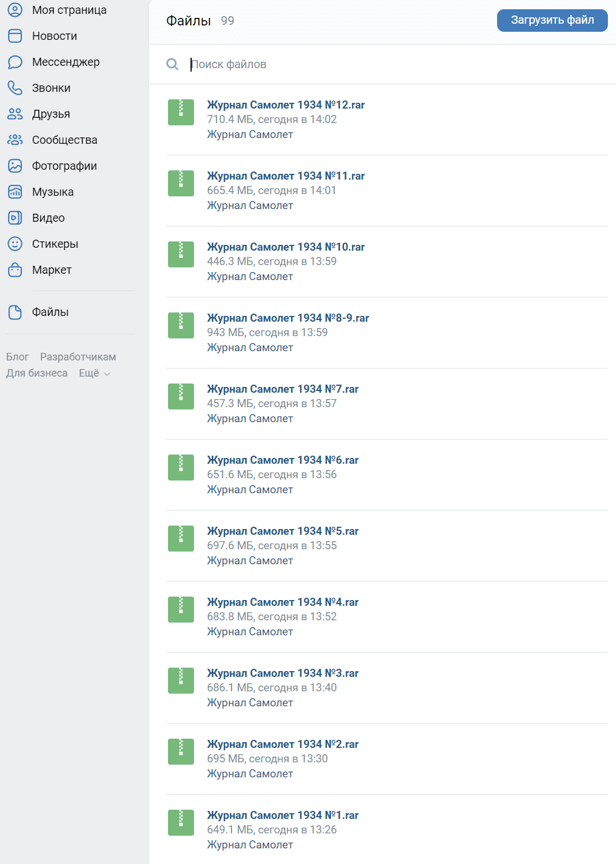Download Журнал Самолет 1934 №1.rar
This screenshot has height=864, width=616.
coord(282,815)
